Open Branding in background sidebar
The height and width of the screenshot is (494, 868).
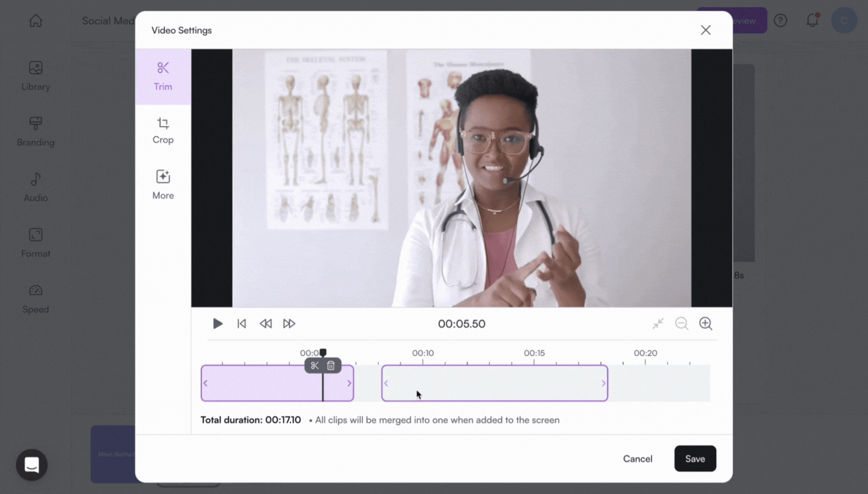[36, 132]
